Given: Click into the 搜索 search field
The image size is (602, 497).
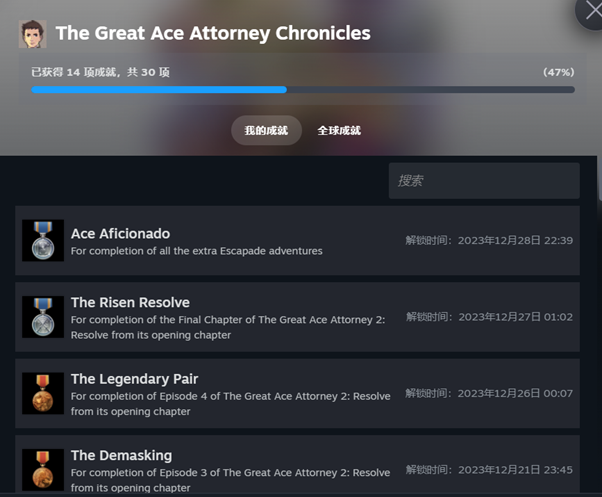Looking at the screenshot, I should coord(484,181).
